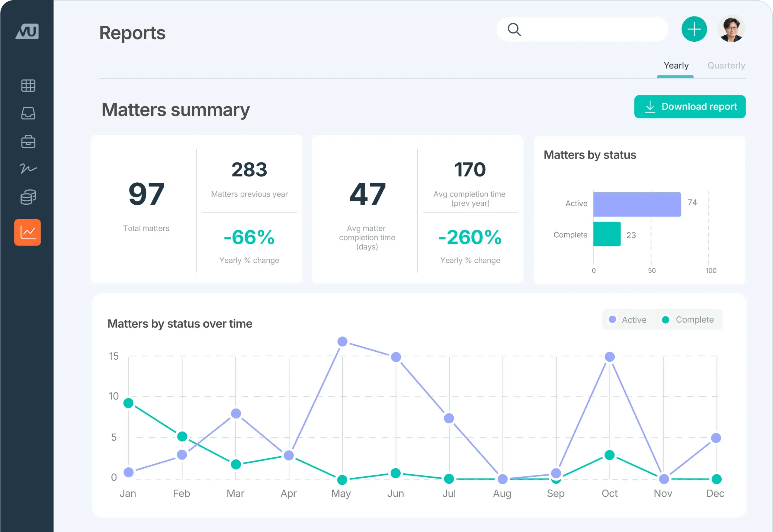The image size is (773, 532).
Task: Click the app logo in the sidebar
Action: (27, 31)
